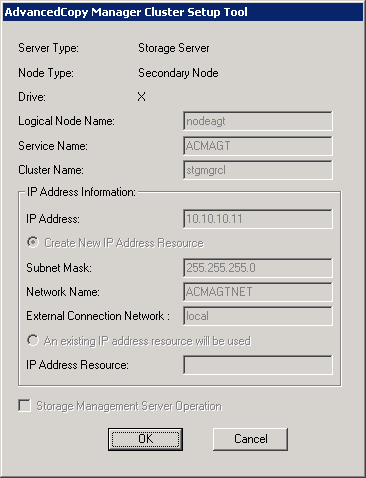Click the OK button
This screenshot has height=478, width=366.
click(x=145, y=439)
